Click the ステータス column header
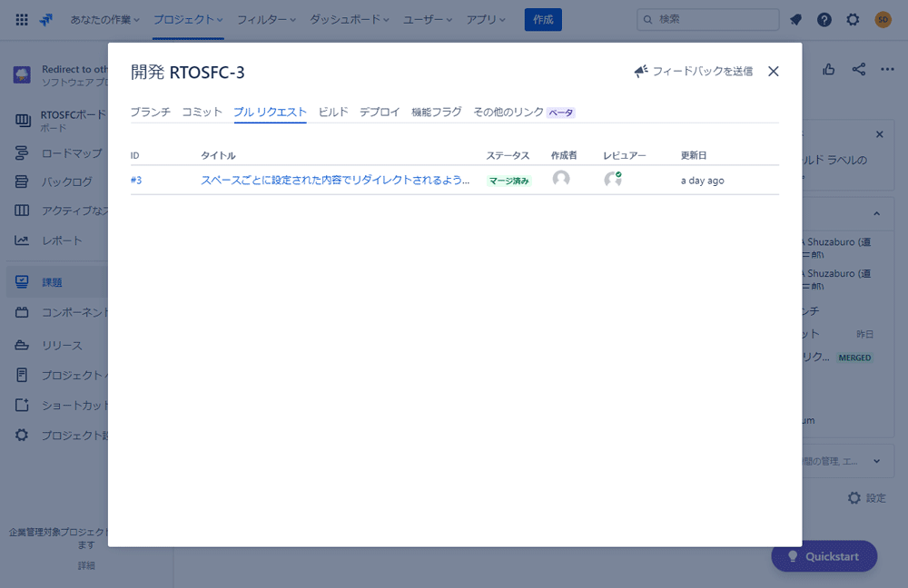 (508, 155)
